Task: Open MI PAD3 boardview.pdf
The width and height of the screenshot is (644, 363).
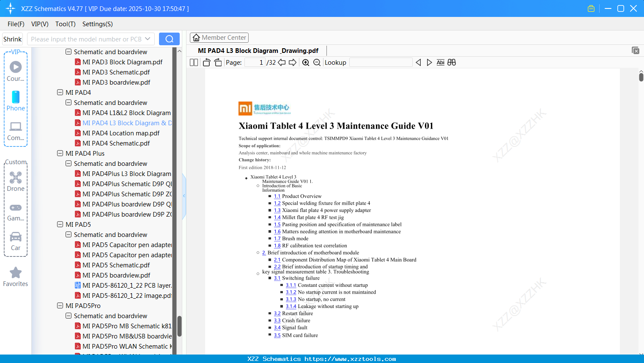Action: [x=112, y=82]
